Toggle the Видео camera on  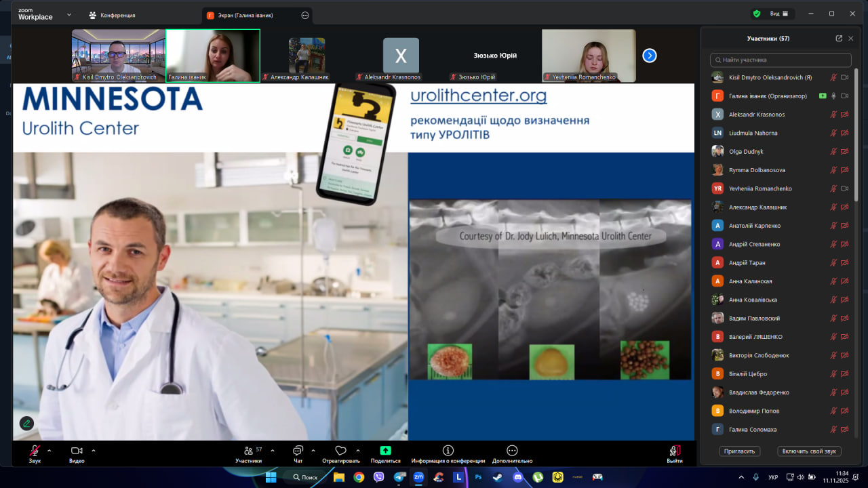(x=77, y=451)
